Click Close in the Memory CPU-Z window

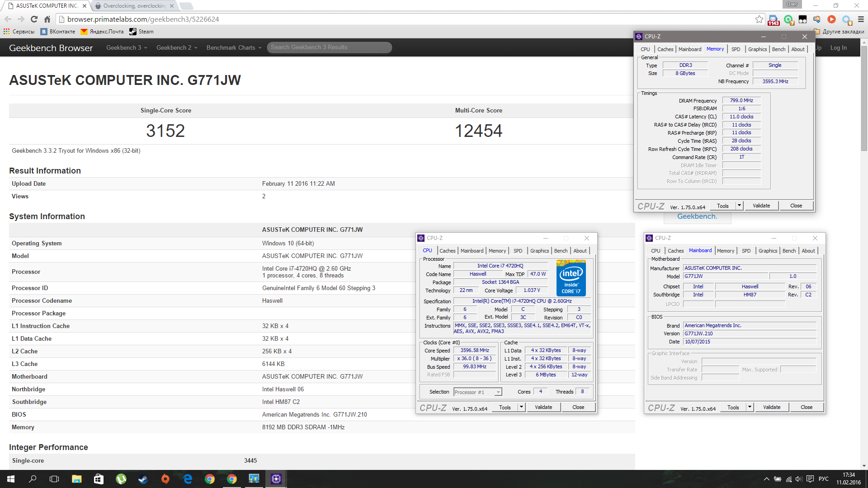pos(796,206)
